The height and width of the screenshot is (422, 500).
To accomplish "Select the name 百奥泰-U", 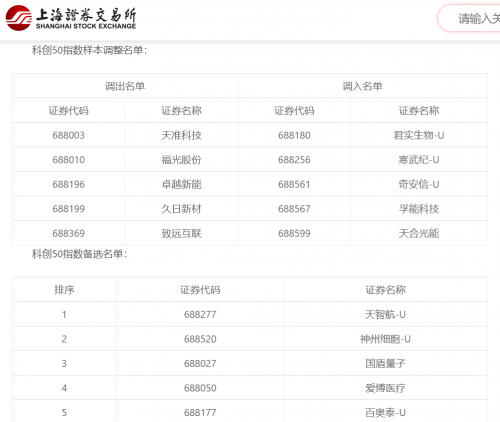I will coord(385,413).
